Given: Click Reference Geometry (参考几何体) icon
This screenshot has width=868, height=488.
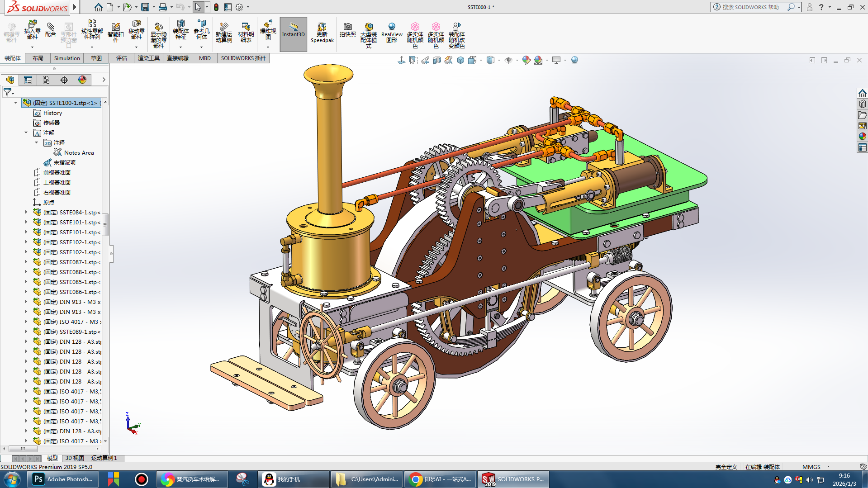Looking at the screenshot, I should coord(202,30).
